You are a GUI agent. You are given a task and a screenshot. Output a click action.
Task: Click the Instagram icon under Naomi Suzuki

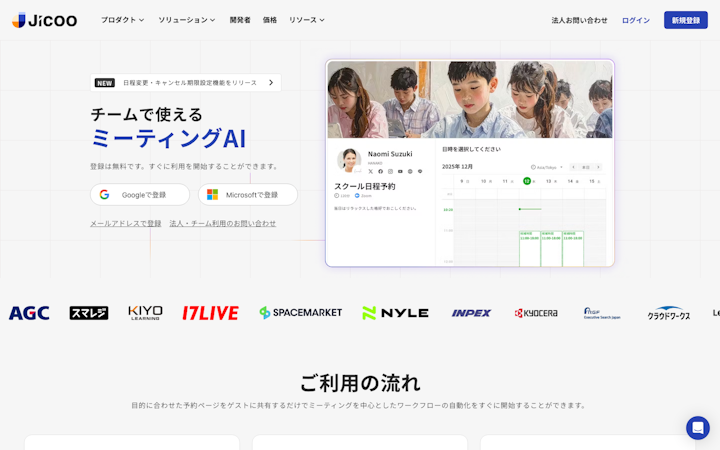(x=390, y=171)
